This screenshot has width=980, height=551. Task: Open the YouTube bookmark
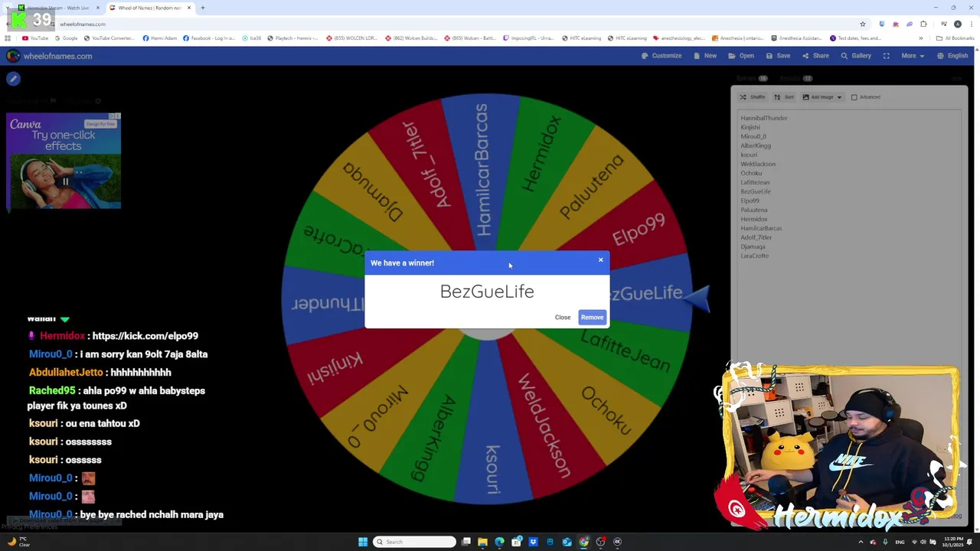[x=35, y=38]
